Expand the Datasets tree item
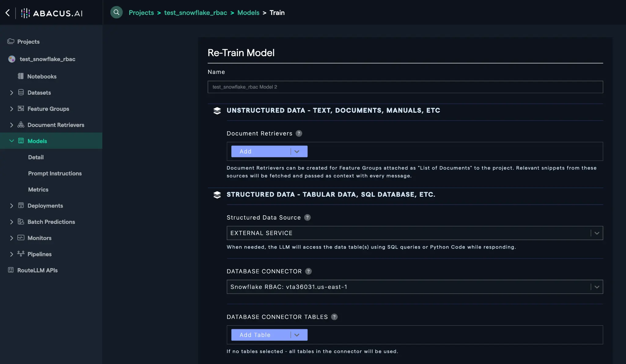The image size is (626, 364). 12,93
